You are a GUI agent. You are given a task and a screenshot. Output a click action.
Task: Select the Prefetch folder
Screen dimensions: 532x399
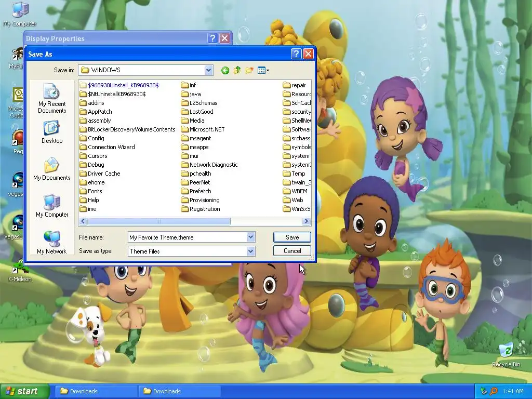click(x=196, y=191)
